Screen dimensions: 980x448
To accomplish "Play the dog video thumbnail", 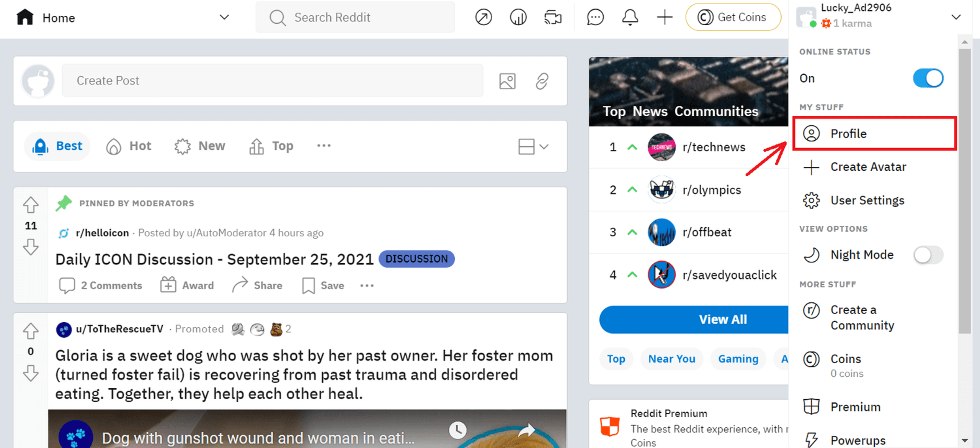I will click(x=307, y=429).
